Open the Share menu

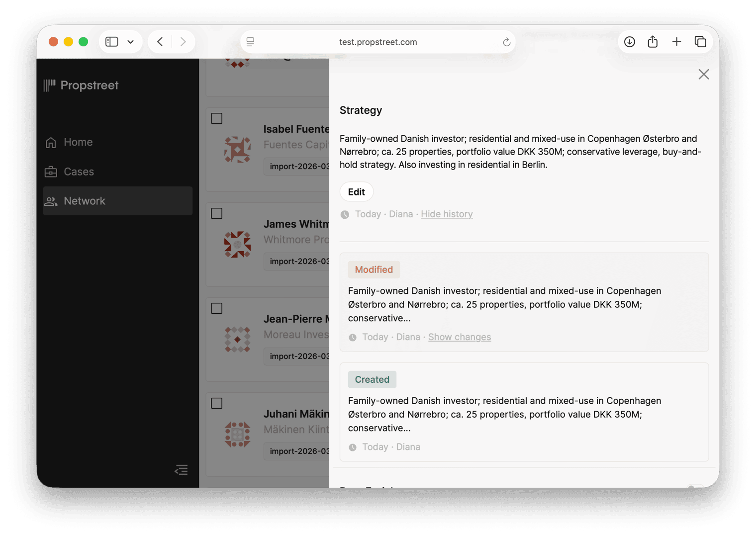click(653, 42)
